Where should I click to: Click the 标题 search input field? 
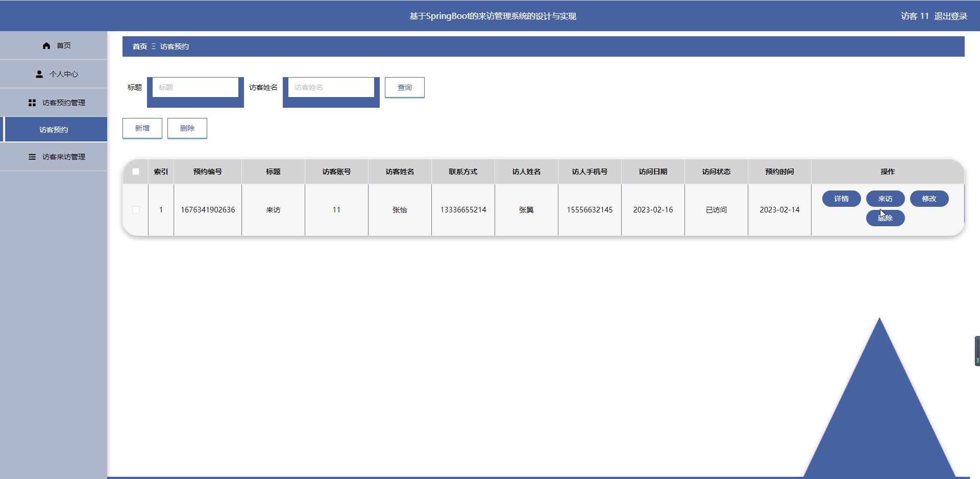[195, 87]
